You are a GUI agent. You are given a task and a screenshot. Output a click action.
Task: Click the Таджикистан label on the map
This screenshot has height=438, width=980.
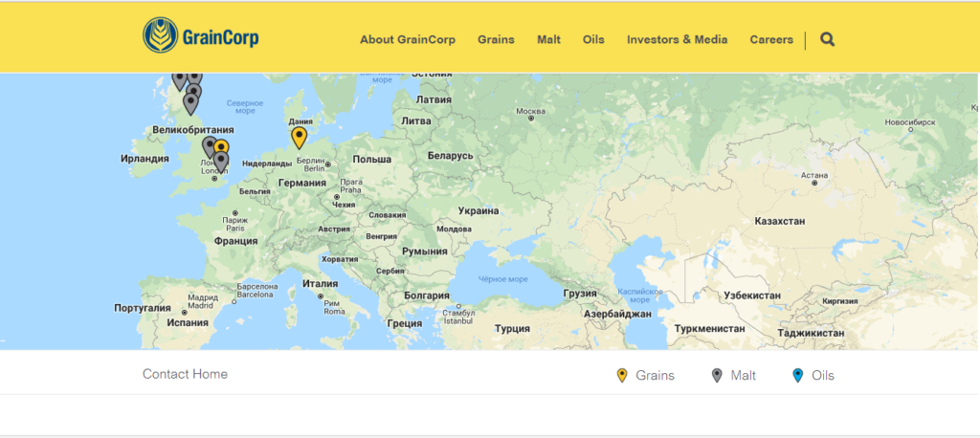pyautogui.click(x=811, y=334)
